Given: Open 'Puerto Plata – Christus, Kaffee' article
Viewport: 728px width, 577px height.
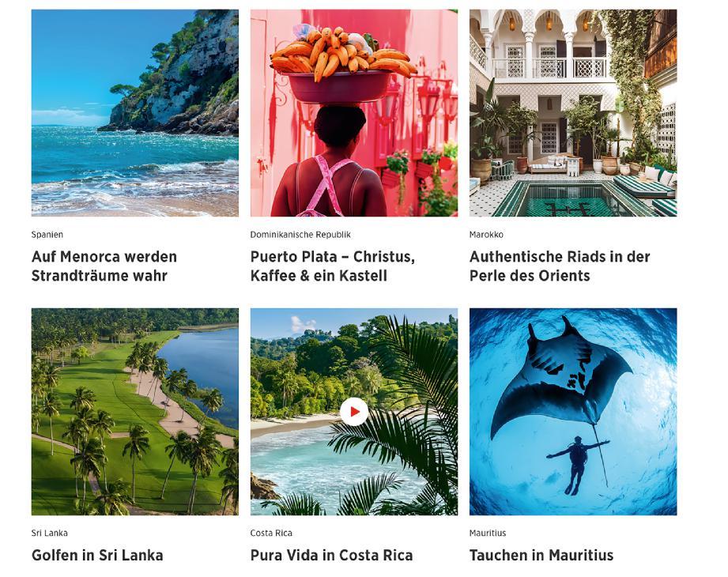Looking at the screenshot, I should [333, 266].
